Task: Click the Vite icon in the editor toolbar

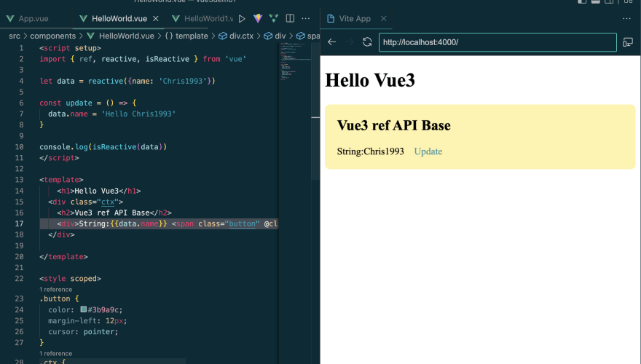Action: pos(258,18)
